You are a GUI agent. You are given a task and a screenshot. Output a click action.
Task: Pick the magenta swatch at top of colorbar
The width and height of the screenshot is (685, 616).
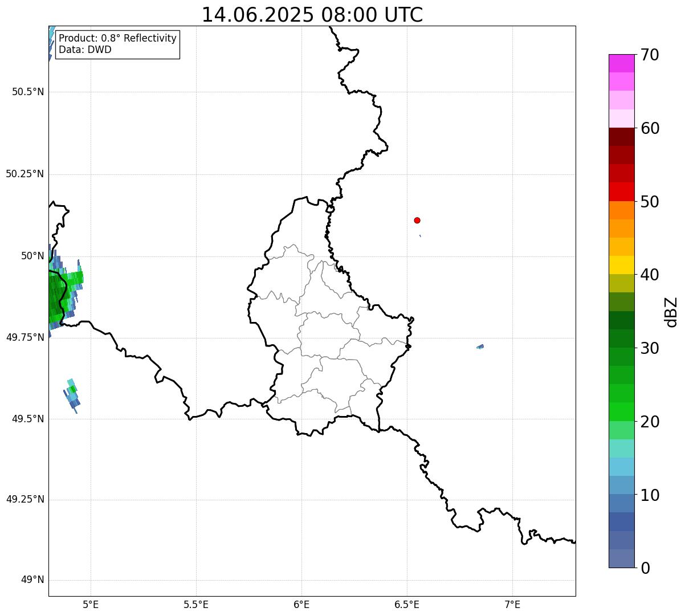(621, 63)
